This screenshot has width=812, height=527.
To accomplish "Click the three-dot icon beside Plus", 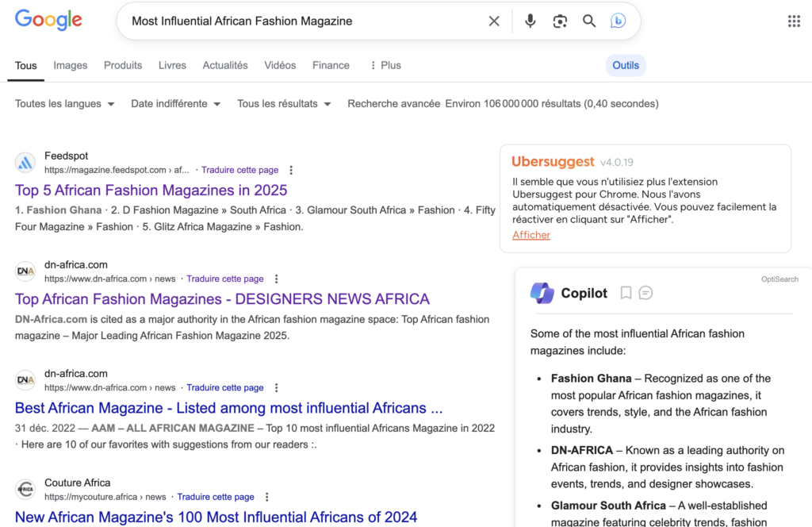I will 373,65.
